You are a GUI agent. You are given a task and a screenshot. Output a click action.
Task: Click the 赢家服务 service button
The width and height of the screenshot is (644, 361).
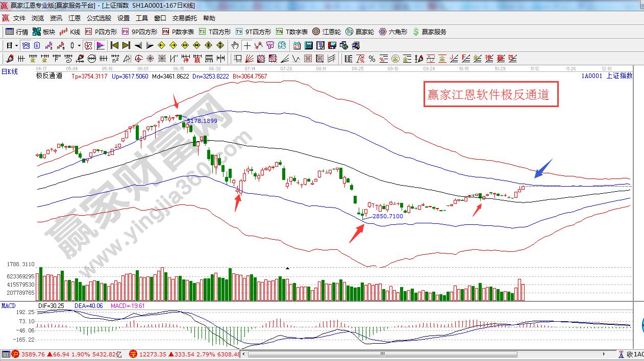(429, 32)
